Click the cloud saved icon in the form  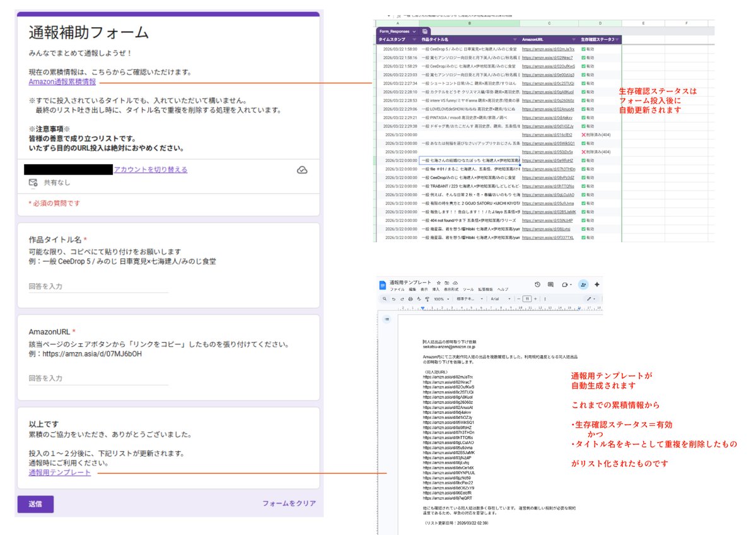click(x=302, y=170)
